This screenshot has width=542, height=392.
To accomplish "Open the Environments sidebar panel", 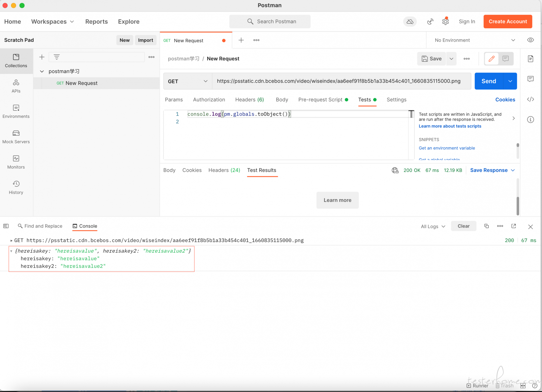I will tap(16, 112).
